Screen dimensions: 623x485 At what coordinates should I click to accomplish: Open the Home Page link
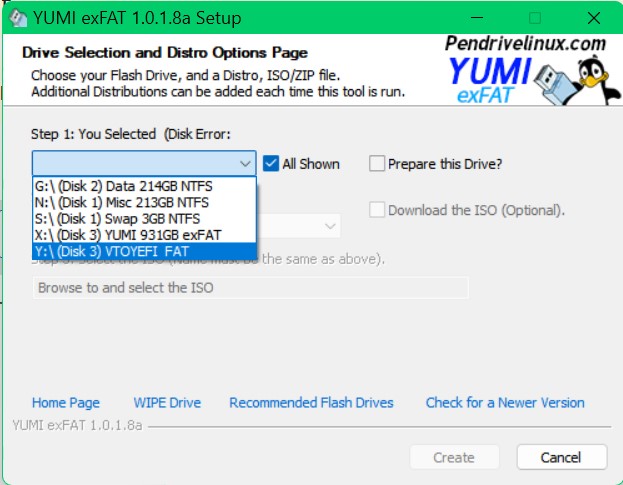[x=66, y=403]
